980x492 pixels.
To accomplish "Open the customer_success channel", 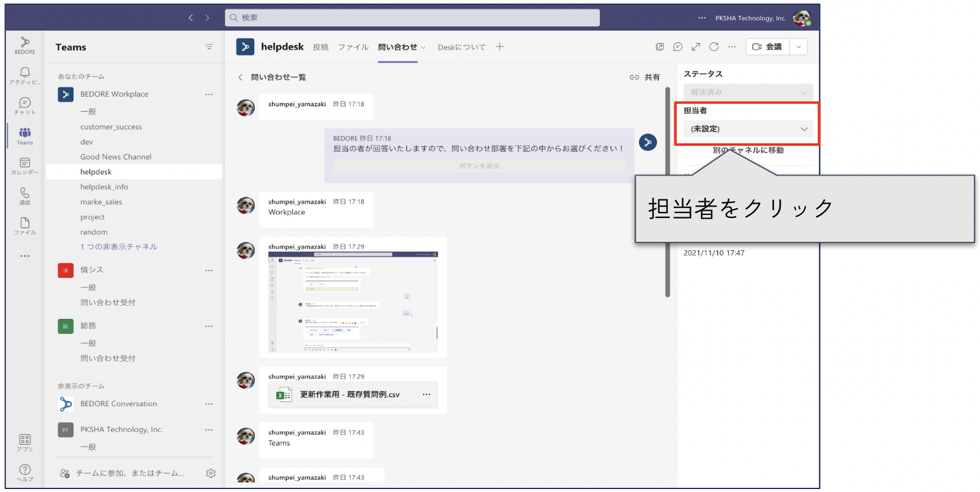I will point(111,127).
